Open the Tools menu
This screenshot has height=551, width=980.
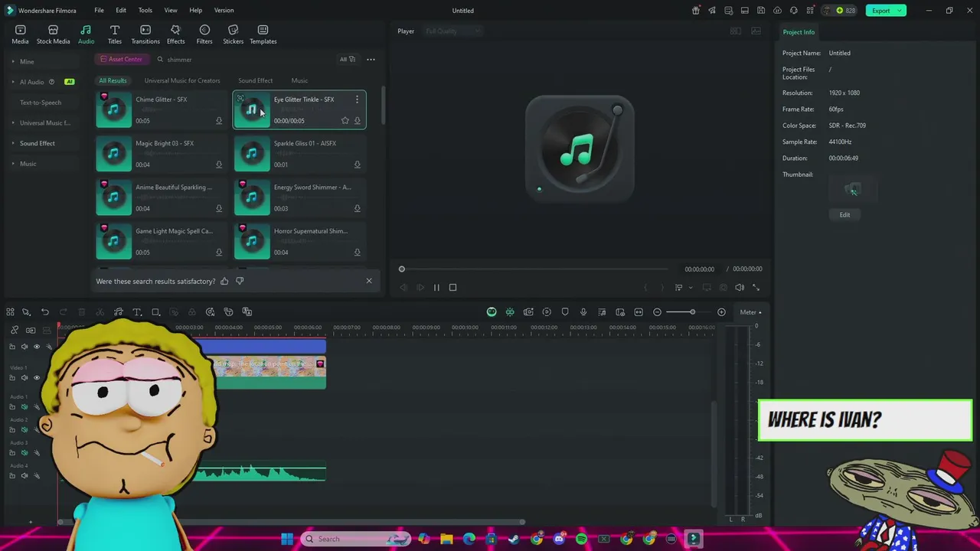pyautogui.click(x=145, y=11)
